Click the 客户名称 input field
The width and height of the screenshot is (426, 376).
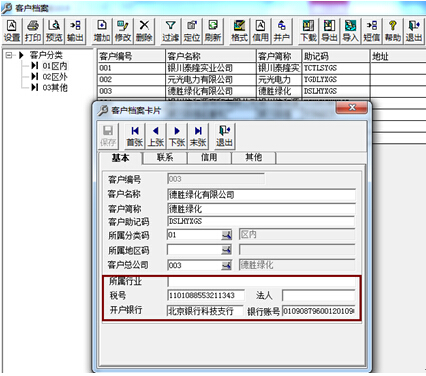tap(261, 194)
